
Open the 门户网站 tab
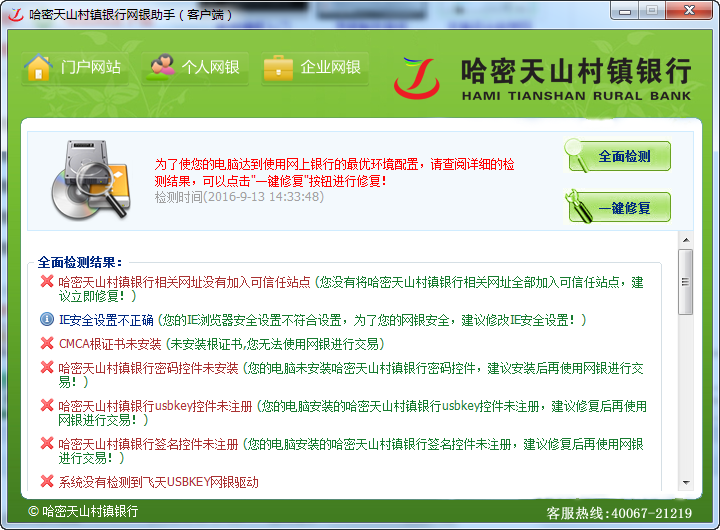[x=90, y=68]
